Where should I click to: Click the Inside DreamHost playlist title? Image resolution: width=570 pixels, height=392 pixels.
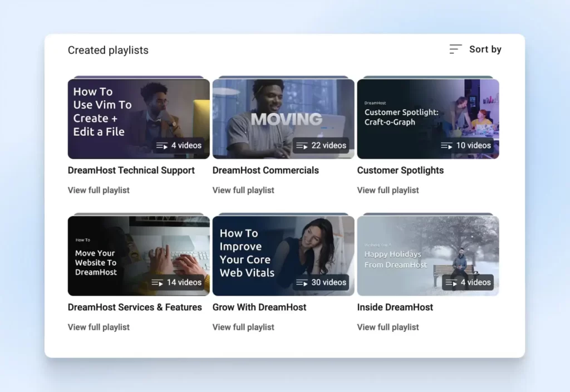(395, 307)
